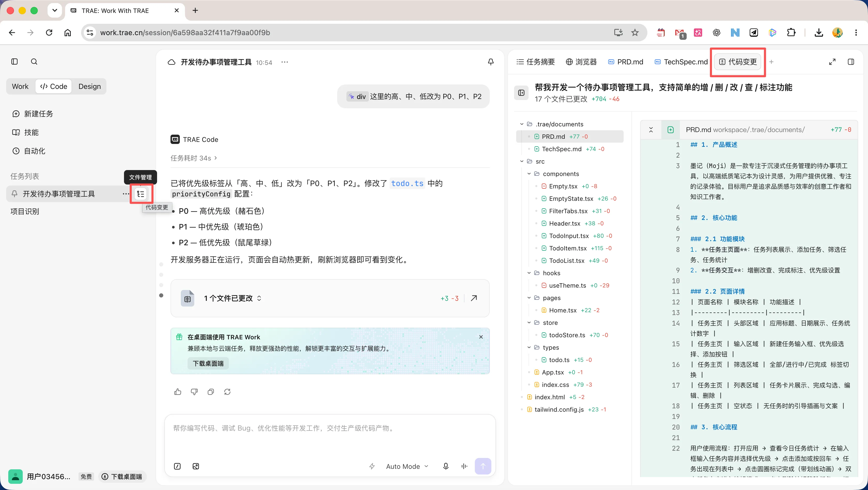Collapse the components folder
The image size is (868, 490).
pos(529,174)
